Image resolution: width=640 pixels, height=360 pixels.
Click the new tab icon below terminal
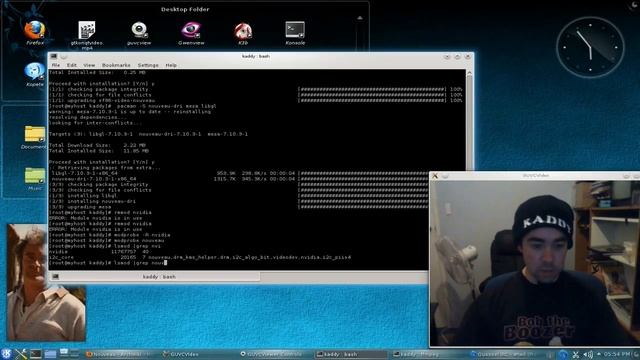(x=56, y=277)
